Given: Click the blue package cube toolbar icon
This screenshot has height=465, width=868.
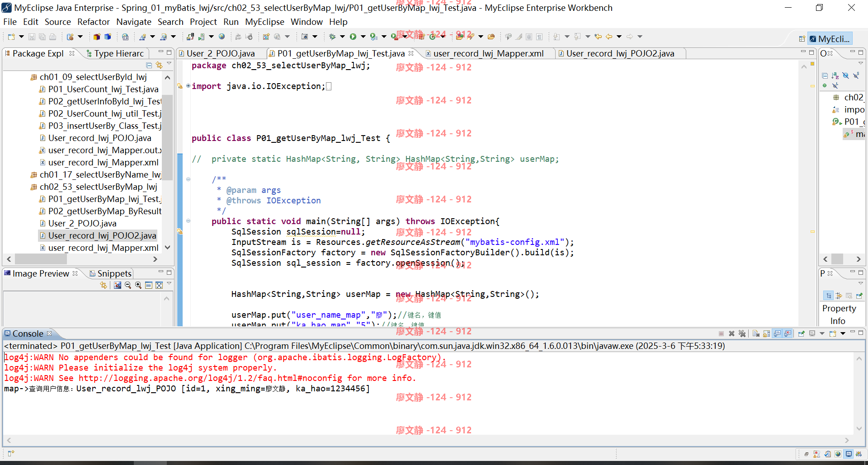Looking at the screenshot, I should click(x=108, y=37).
